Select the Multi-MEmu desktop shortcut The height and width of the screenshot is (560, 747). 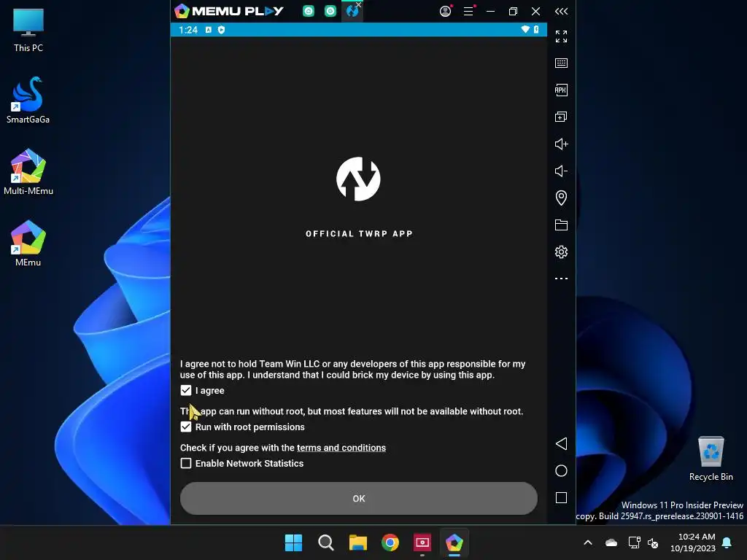[28, 172]
